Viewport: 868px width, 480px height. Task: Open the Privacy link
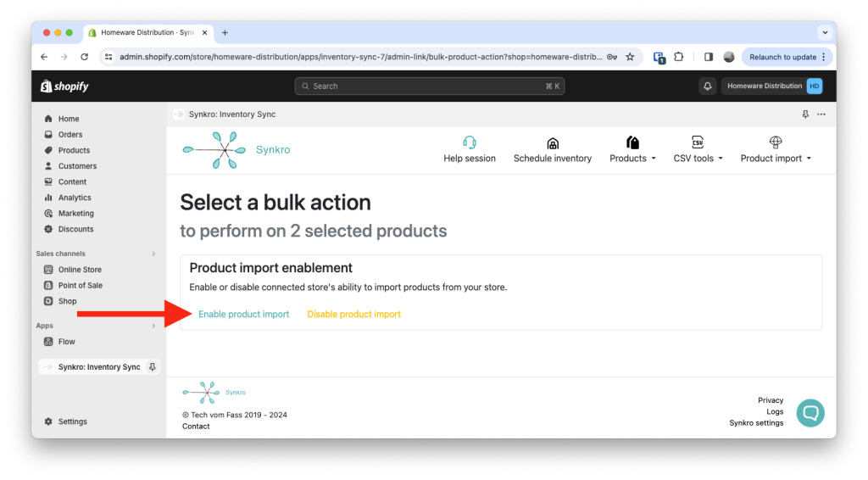click(771, 400)
